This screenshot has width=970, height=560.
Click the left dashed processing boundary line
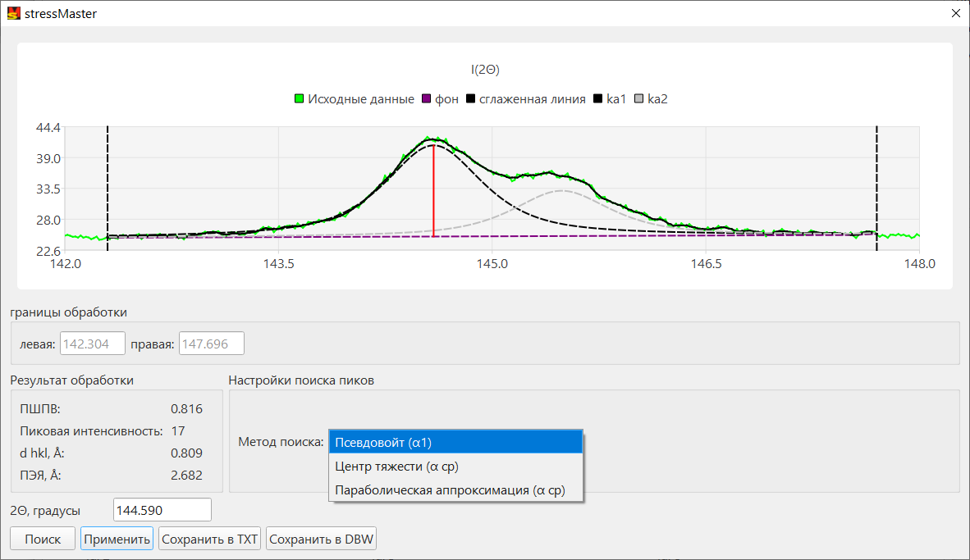click(x=108, y=189)
